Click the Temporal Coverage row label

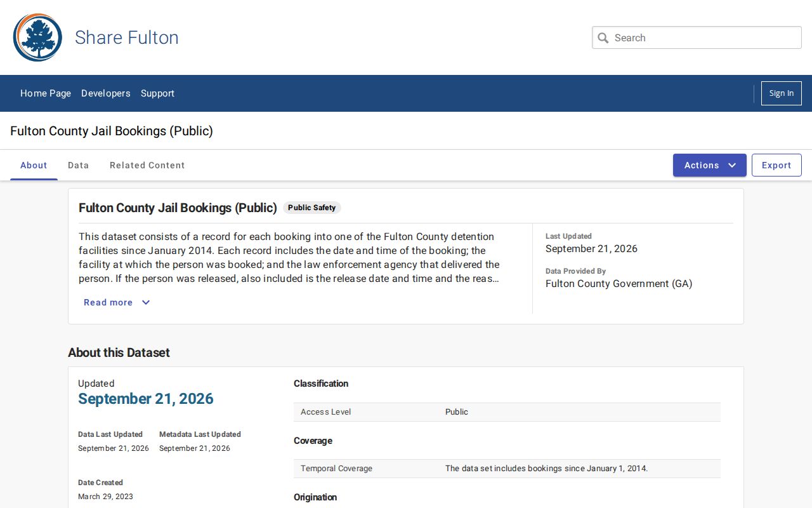point(337,469)
